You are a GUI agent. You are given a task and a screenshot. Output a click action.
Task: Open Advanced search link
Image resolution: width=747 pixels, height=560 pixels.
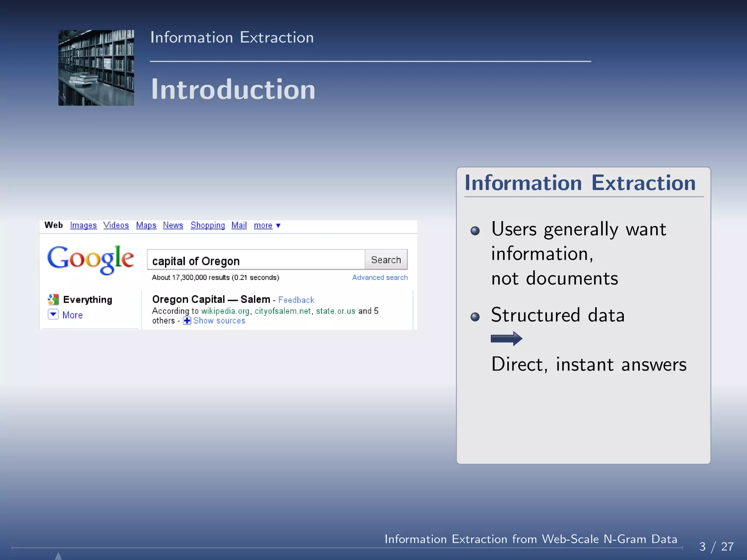pyautogui.click(x=380, y=277)
